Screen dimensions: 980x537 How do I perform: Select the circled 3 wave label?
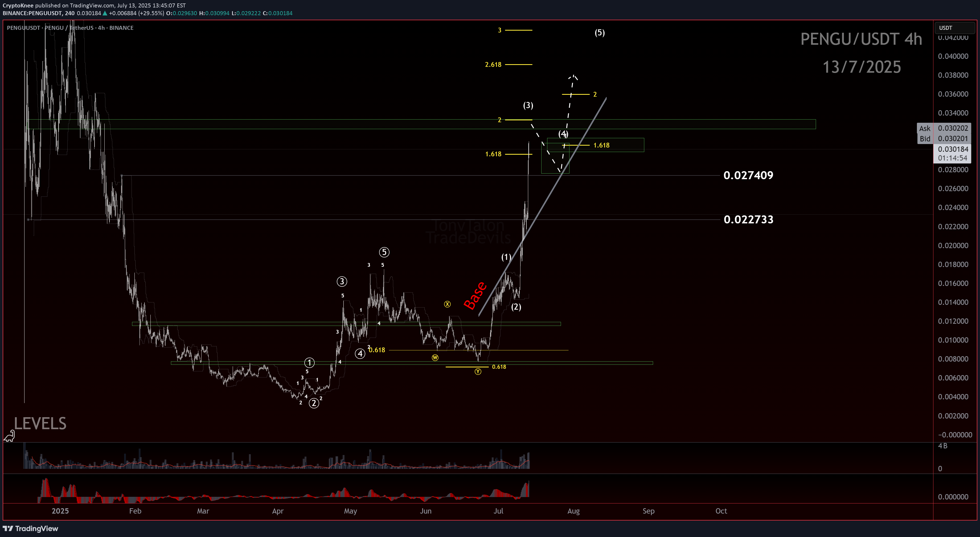pos(342,281)
